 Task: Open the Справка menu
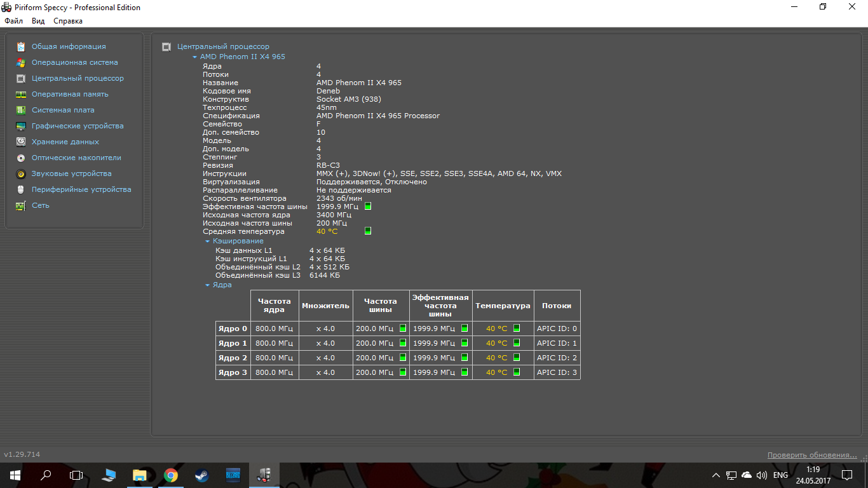pos(68,21)
